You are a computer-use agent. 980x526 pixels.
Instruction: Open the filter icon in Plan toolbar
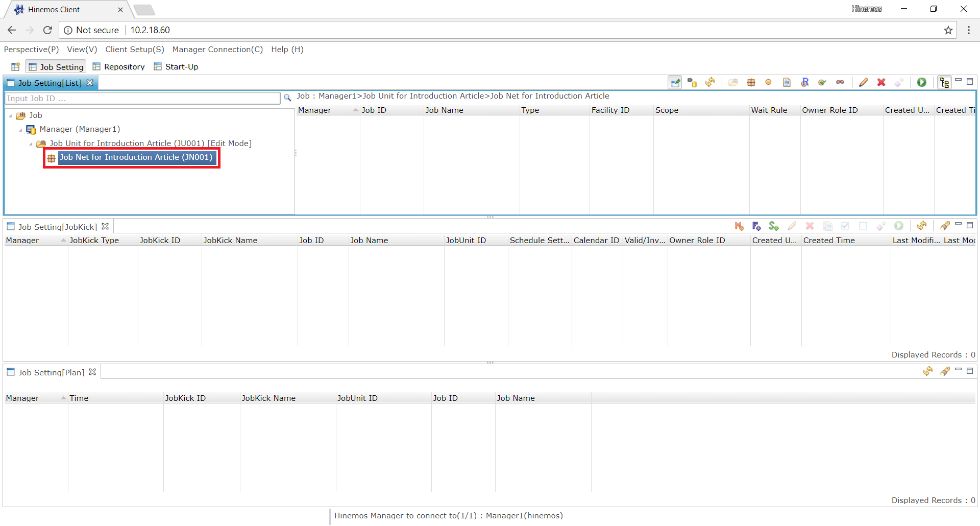click(x=944, y=371)
